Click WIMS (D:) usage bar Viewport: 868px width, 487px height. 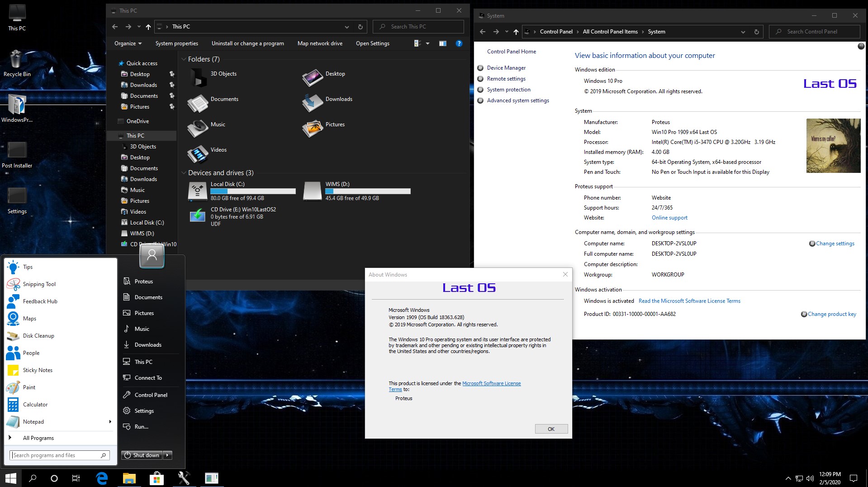368,191
